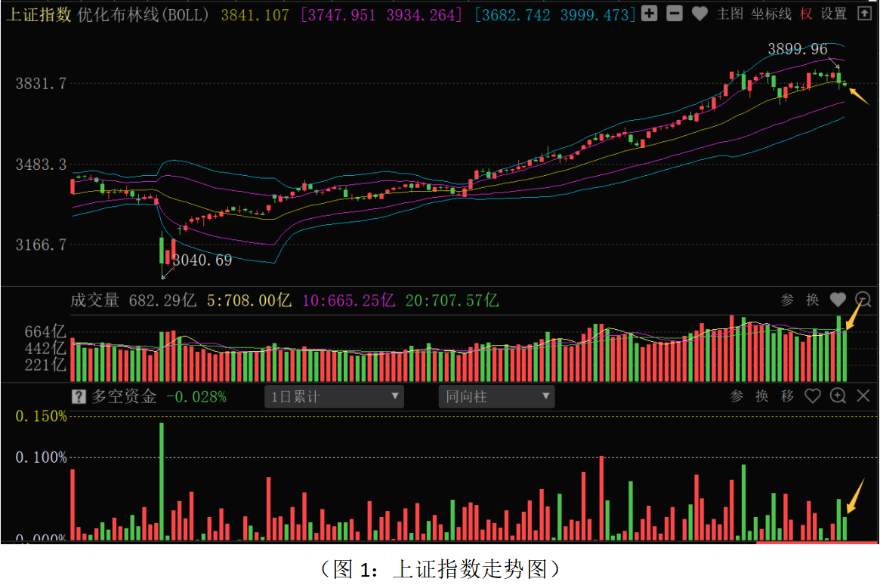Click the plus zoom-in icon in top toolbar
The height and width of the screenshot is (588, 880).
click(x=650, y=14)
